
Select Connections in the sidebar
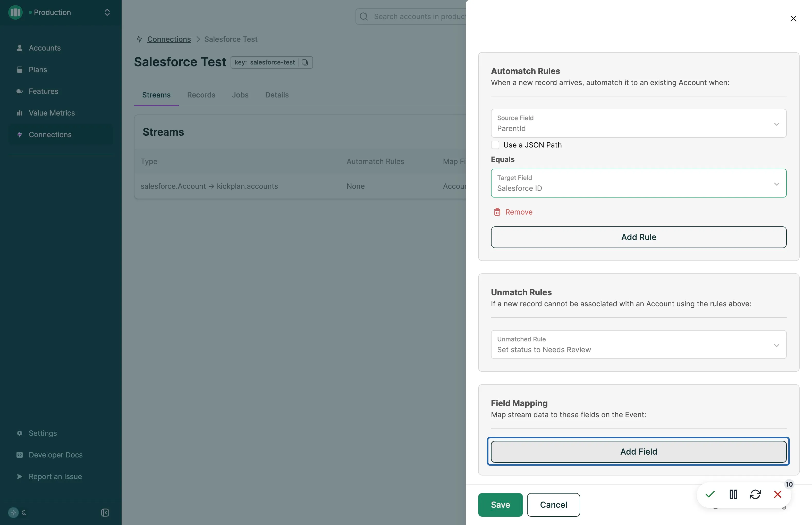61,135
